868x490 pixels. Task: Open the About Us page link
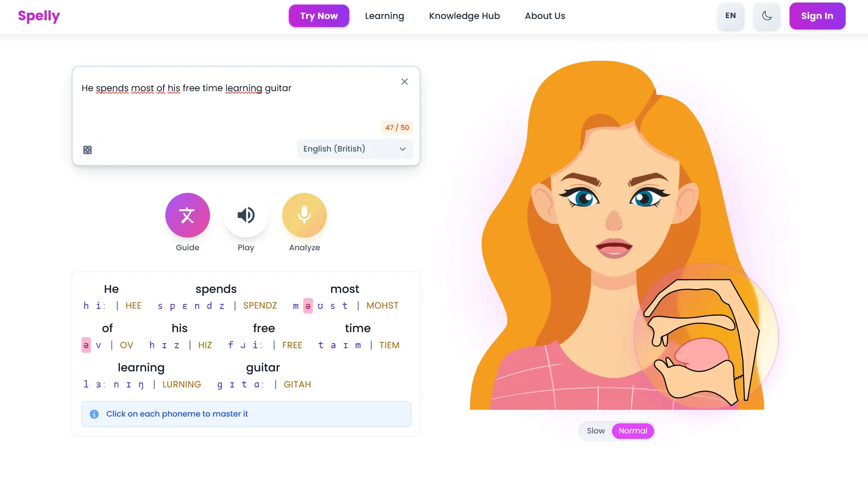point(545,16)
